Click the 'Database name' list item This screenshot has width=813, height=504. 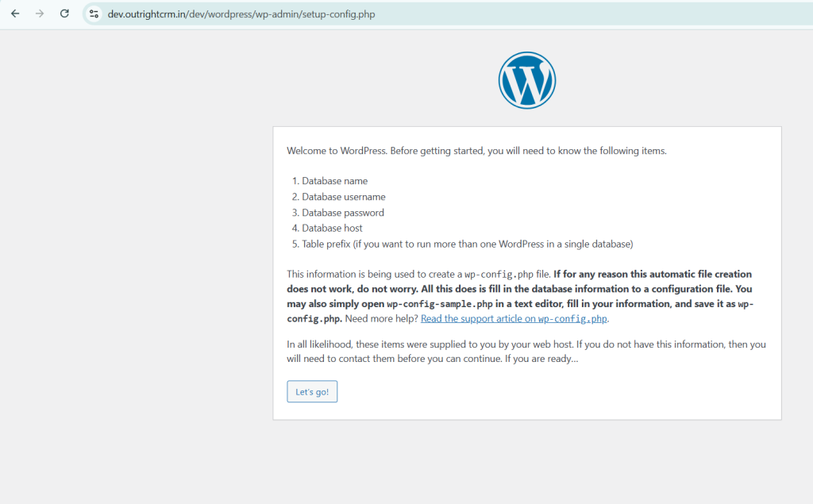334,181
